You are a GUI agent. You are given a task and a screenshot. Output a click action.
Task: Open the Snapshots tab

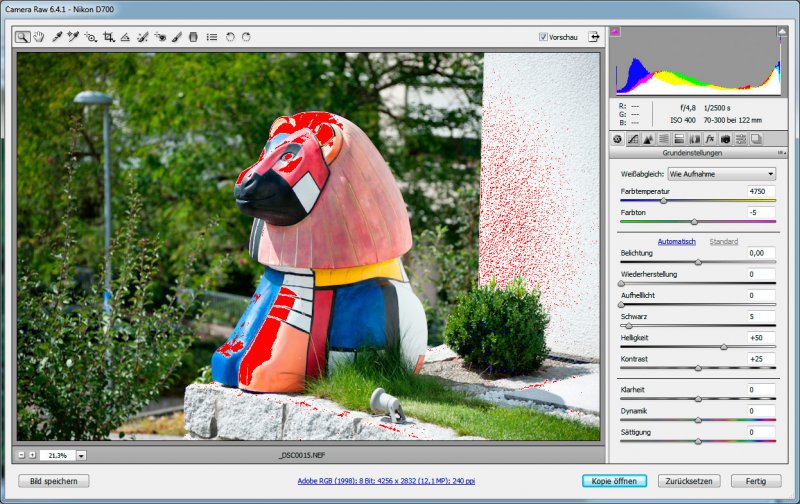[x=756, y=139]
